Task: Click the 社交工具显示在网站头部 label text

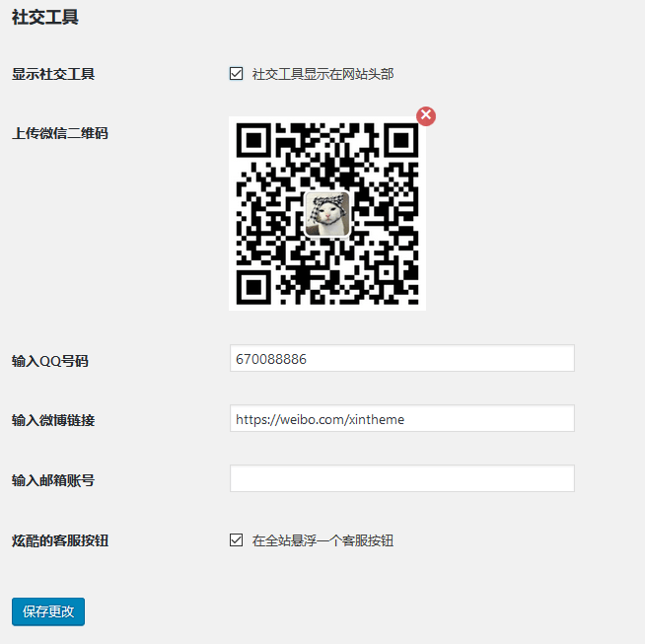Action: (x=322, y=74)
